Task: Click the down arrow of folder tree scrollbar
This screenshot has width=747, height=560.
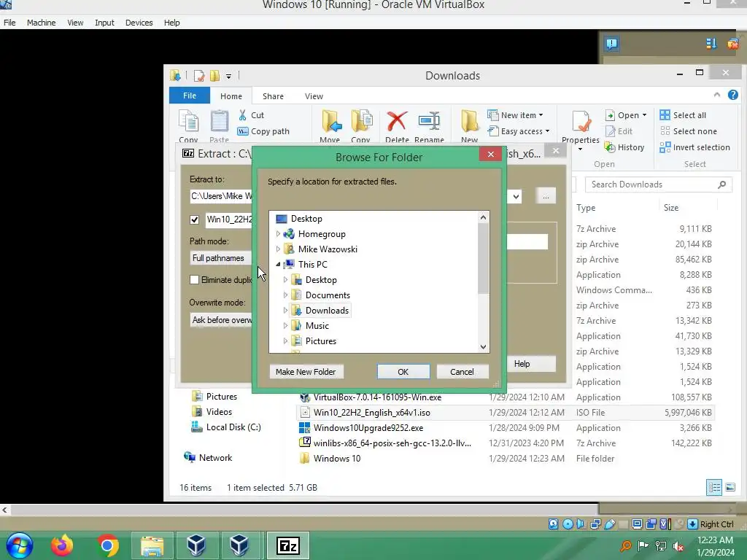Action: (483, 346)
